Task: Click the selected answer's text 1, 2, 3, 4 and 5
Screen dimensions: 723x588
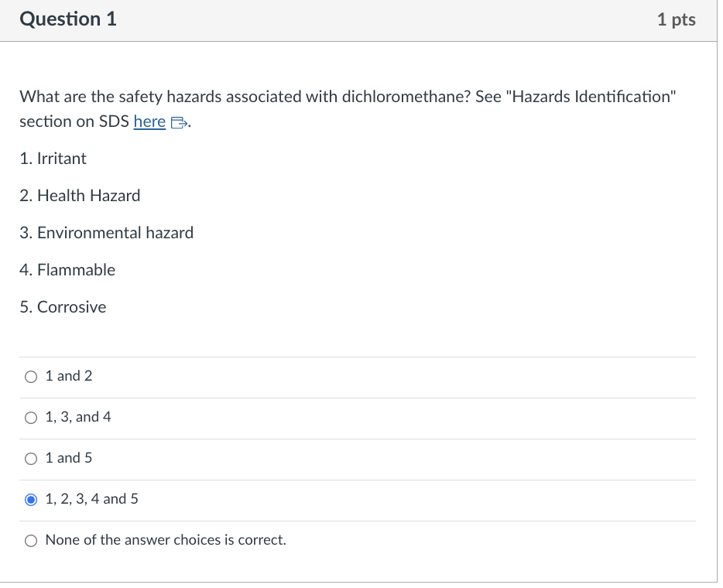Action: (91, 499)
